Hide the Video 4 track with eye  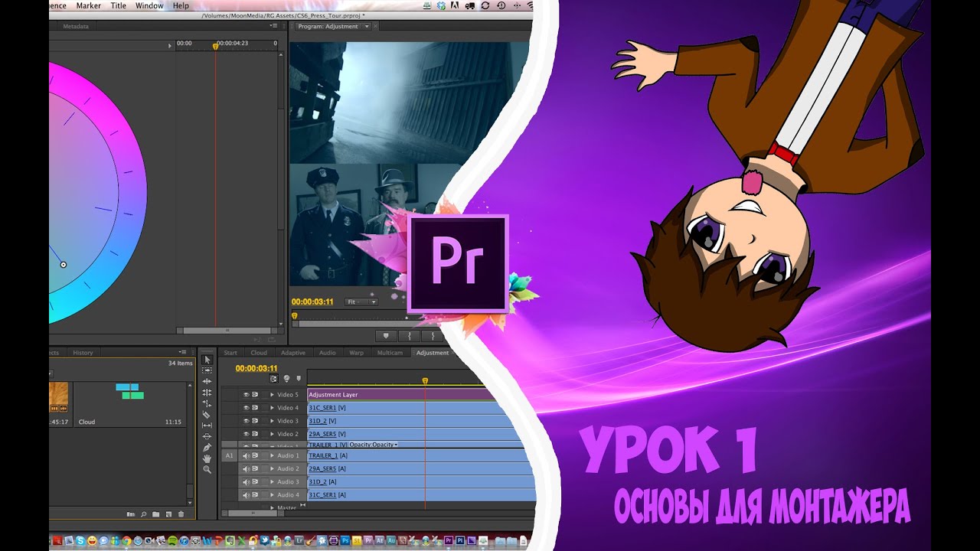coord(247,408)
